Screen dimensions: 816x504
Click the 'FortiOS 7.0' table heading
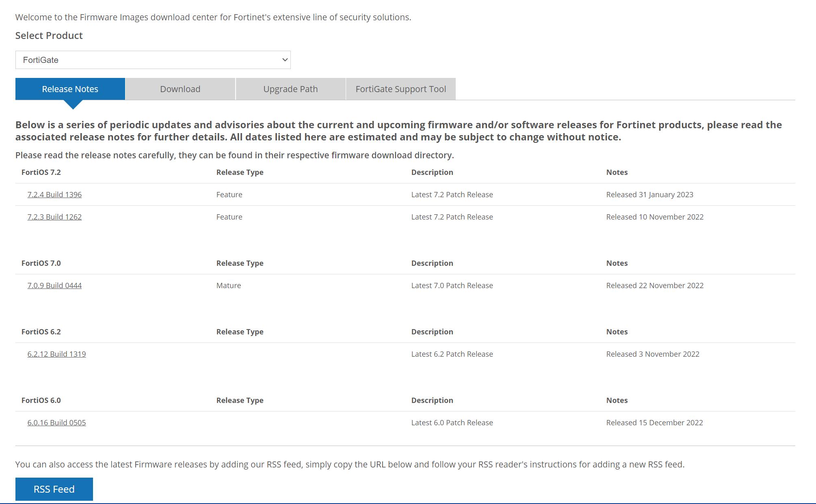click(41, 263)
